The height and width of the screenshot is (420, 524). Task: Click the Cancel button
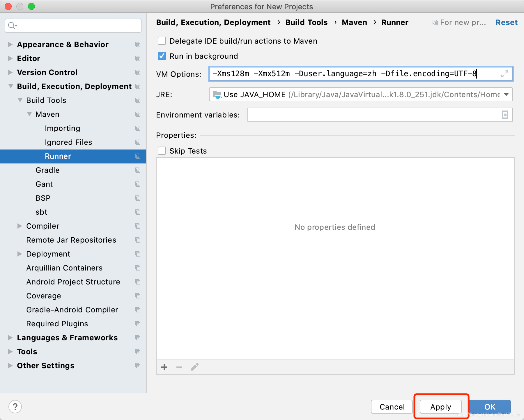point(392,407)
